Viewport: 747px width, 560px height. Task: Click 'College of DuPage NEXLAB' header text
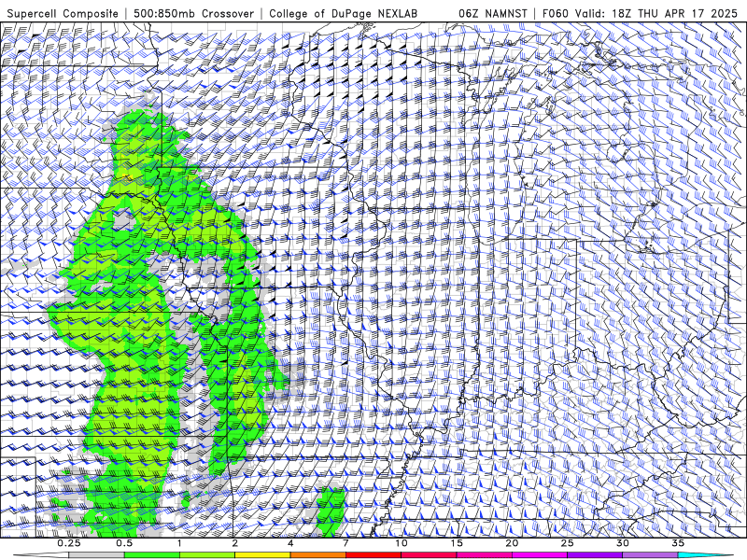343,13
